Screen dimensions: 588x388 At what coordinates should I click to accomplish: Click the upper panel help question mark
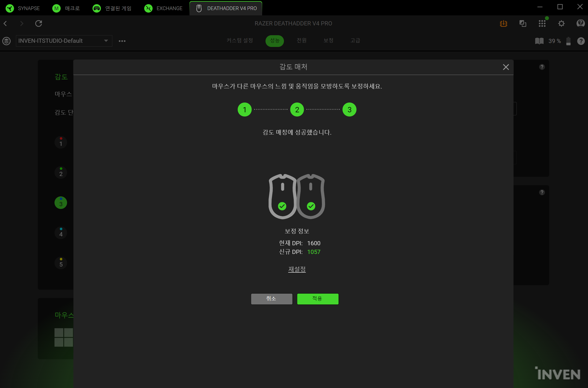pyautogui.click(x=542, y=67)
